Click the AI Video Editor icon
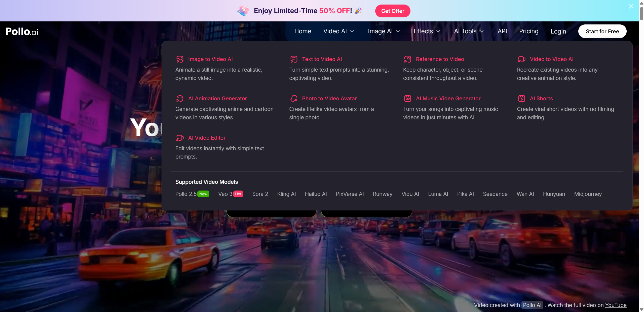The width and height of the screenshot is (644, 312). (x=180, y=138)
